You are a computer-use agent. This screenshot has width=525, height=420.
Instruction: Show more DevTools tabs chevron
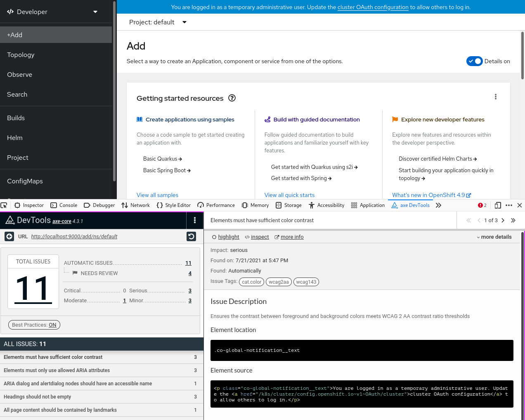[438, 205]
